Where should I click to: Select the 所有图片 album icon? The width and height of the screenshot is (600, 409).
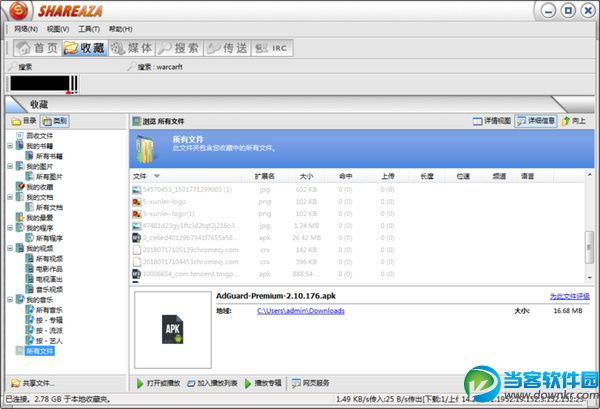click(x=29, y=176)
